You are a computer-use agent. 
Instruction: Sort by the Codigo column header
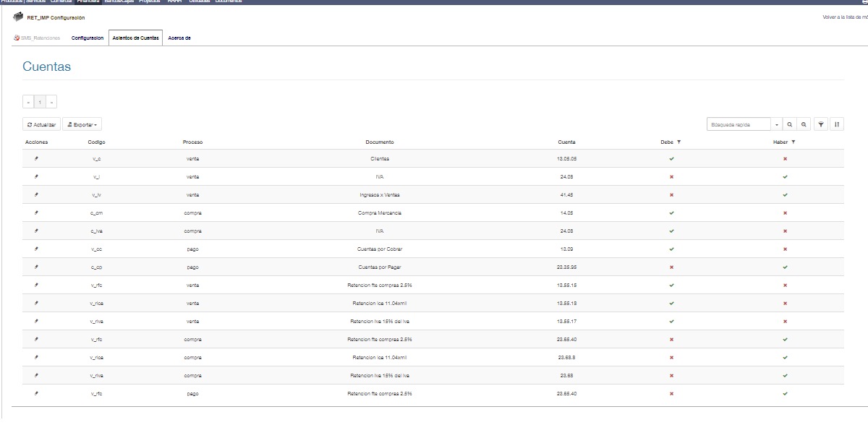click(96, 142)
